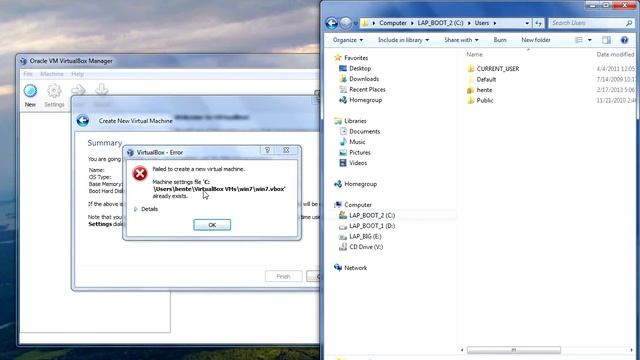640x360 pixels.
Task: Click the wizard back arrow icon
Action: click(x=83, y=120)
